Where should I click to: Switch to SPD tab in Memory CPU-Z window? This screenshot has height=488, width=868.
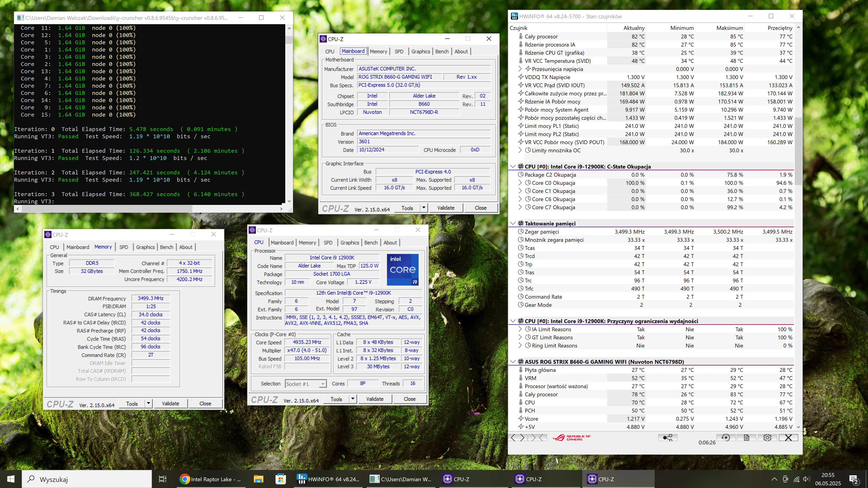(124, 247)
